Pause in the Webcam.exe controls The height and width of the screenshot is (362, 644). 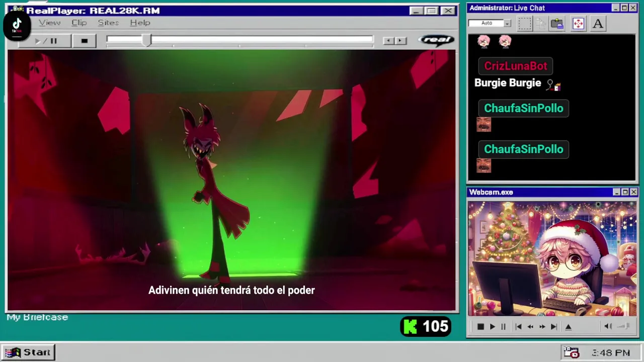pos(503,327)
